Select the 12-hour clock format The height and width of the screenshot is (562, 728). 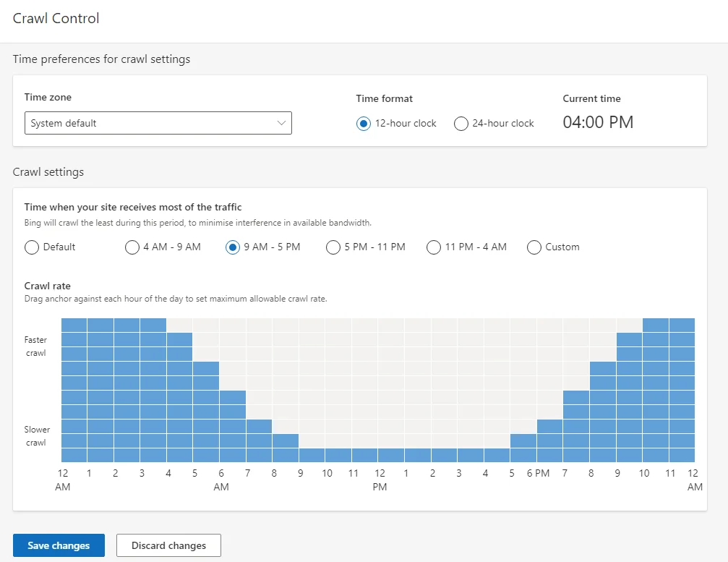[363, 124]
